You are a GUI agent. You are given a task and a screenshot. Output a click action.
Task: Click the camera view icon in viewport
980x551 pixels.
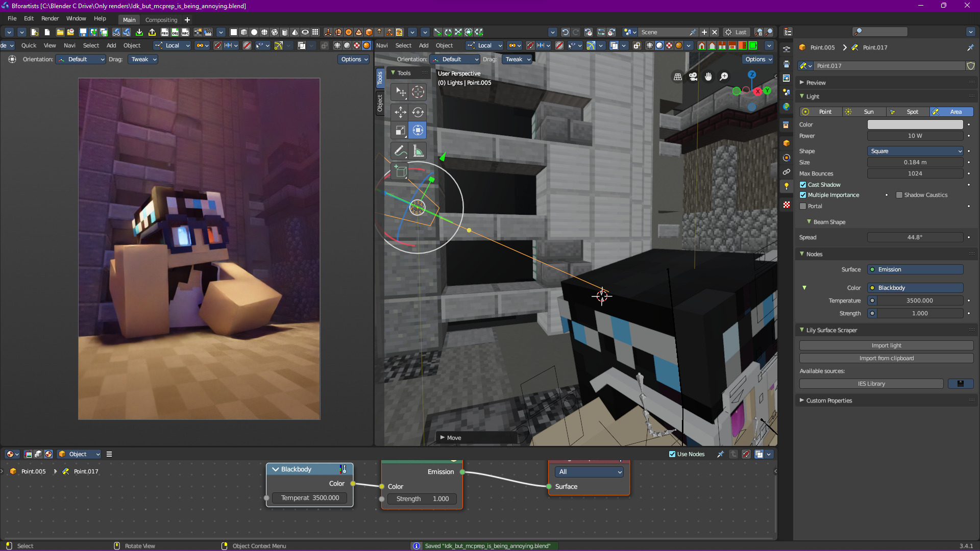[x=693, y=77]
